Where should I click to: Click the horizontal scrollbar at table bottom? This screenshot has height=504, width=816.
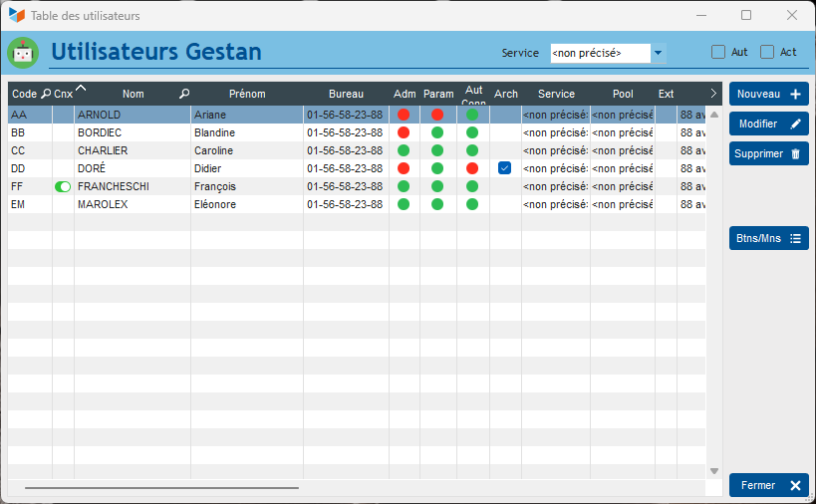click(161, 488)
